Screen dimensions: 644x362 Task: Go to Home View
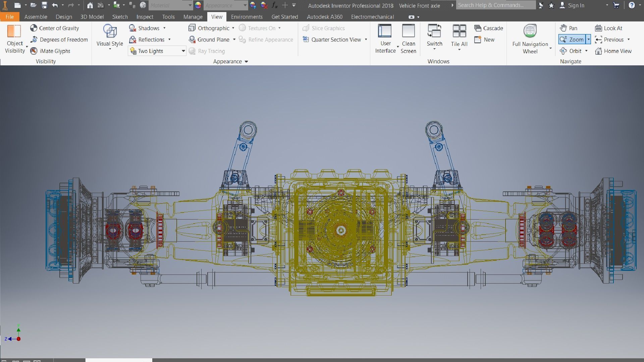(613, 51)
